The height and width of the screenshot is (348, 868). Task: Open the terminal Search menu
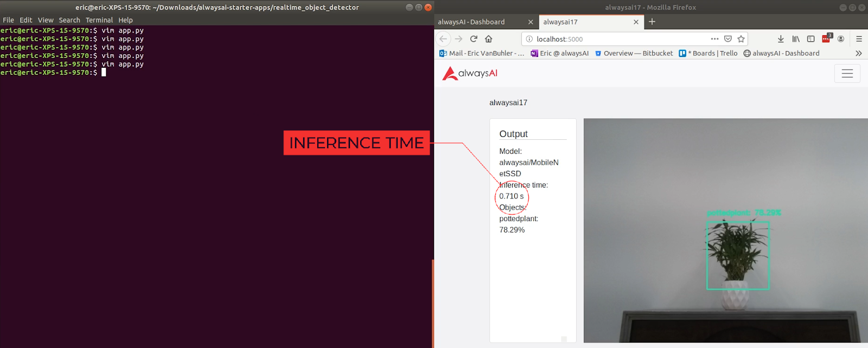[x=69, y=20]
